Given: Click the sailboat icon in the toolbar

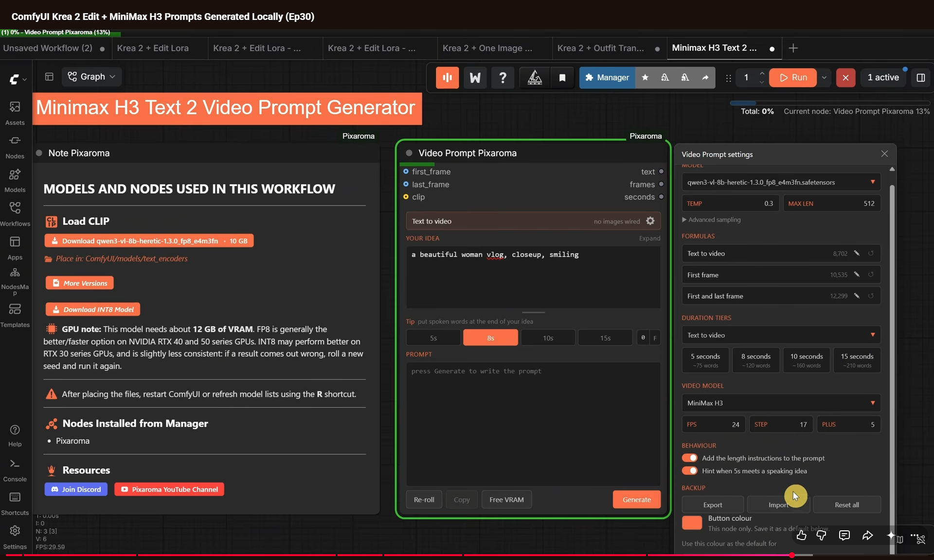Looking at the screenshot, I should tap(535, 77).
